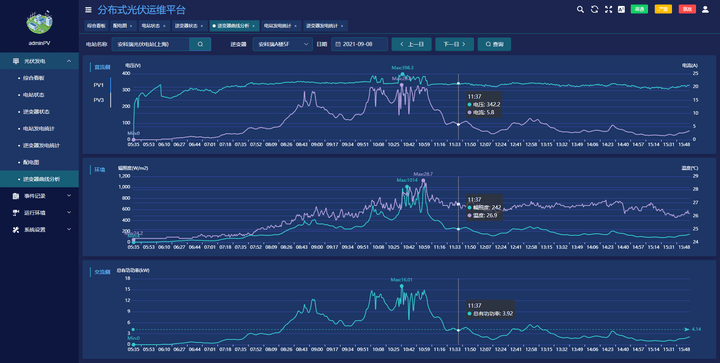
Task: Click the 查询 query button
Action: pyautogui.click(x=494, y=44)
